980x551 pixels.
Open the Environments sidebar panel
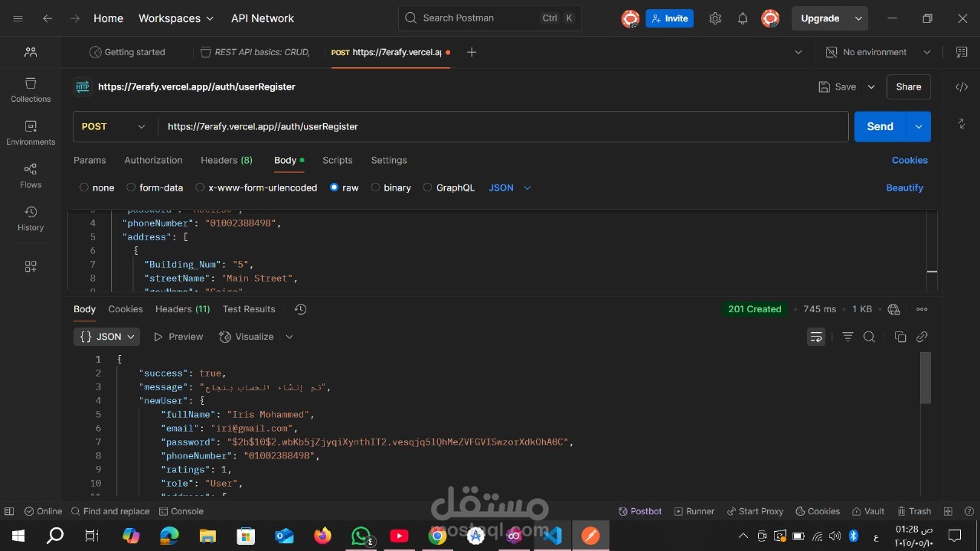(30, 132)
